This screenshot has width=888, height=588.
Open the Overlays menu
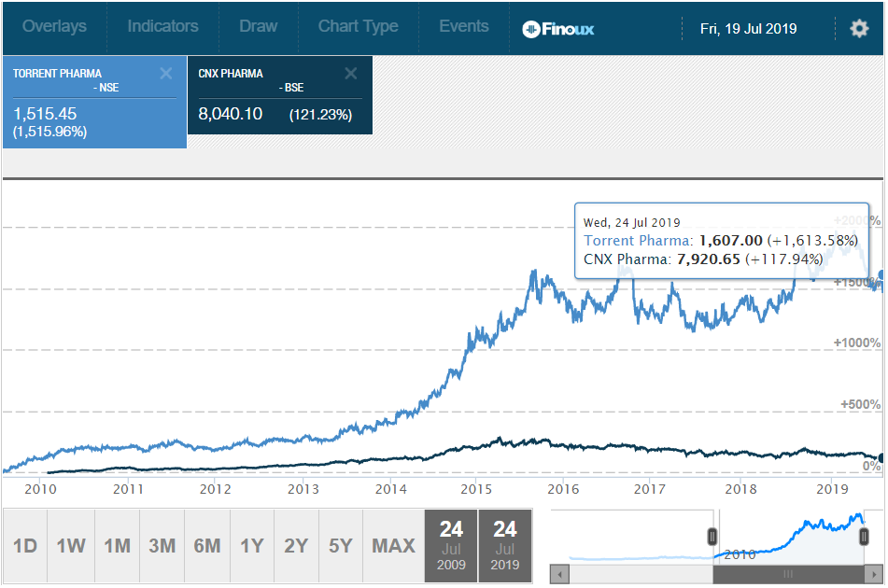pyautogui.click(x=54, y=26)
